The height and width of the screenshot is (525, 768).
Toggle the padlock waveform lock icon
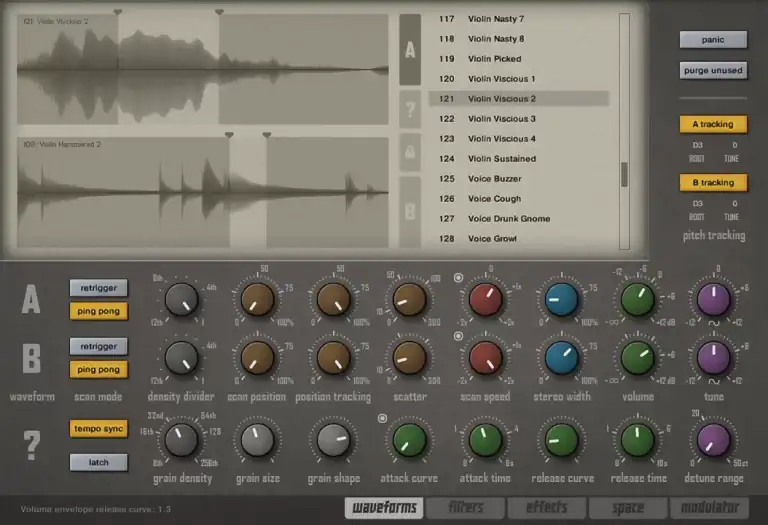click(x=410, y=152)
